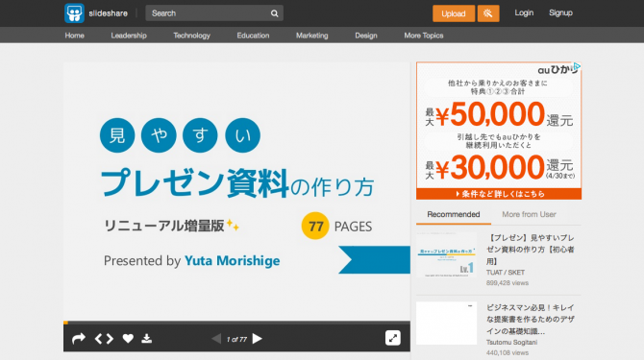Advance to next slide arrow
Screen dimensions: 644x360
coord(257,339)
